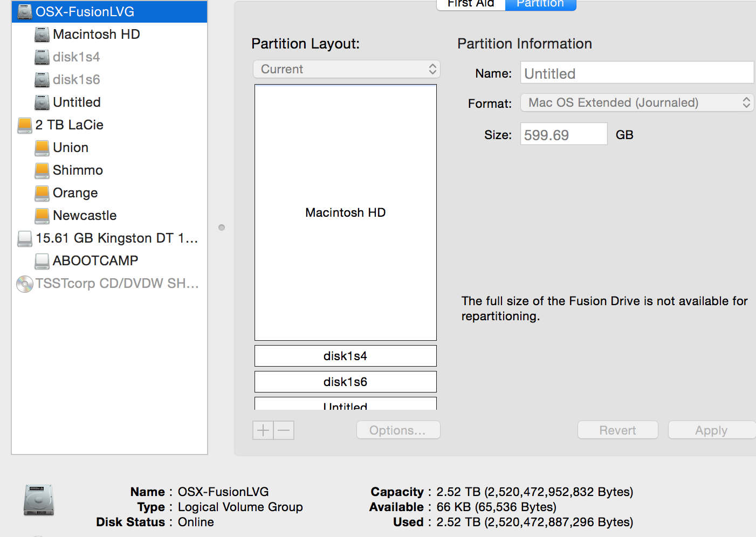This screenshot has width=756, height=537.
Task: Click the Newcastle volume icon
Action: pos(42,216)
